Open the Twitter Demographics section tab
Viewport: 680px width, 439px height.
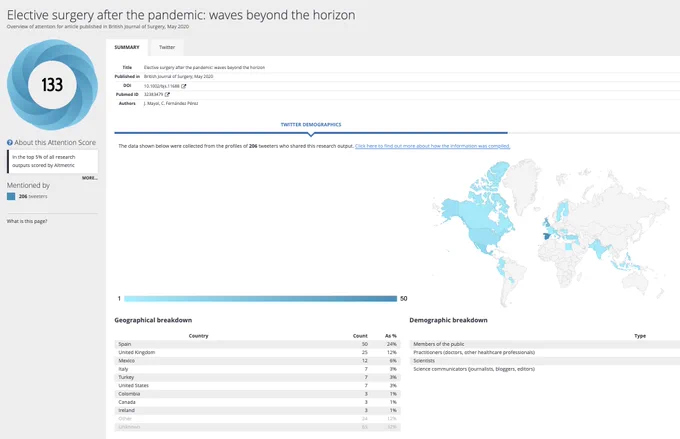[311, 124]
